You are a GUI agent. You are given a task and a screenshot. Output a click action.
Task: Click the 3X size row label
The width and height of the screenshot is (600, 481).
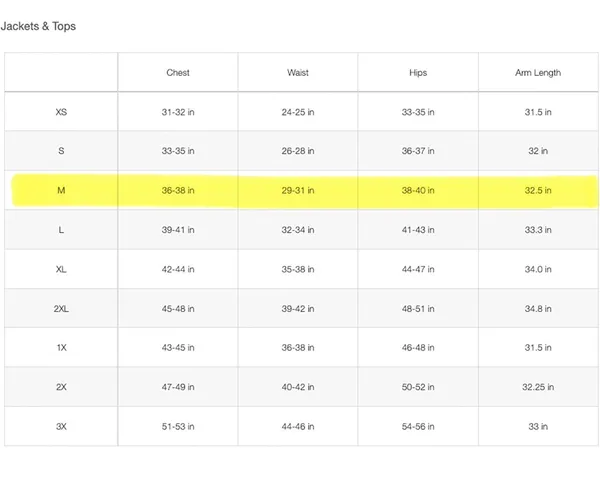[61, 427]
